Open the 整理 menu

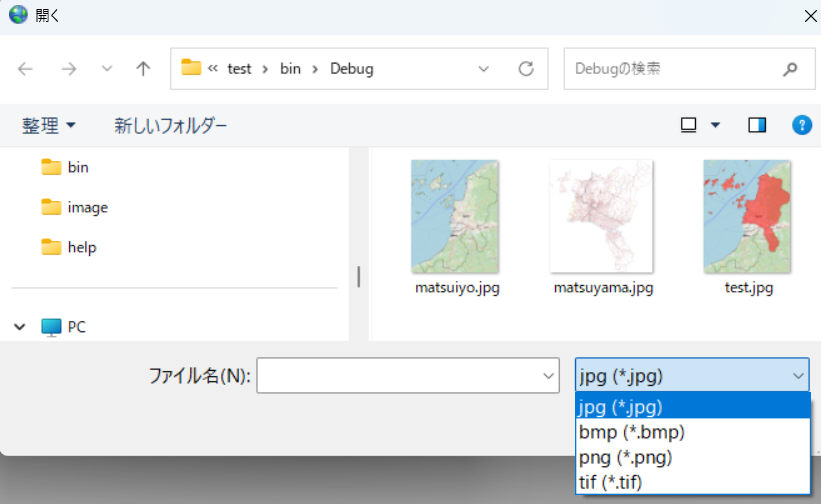coord(49,125)
